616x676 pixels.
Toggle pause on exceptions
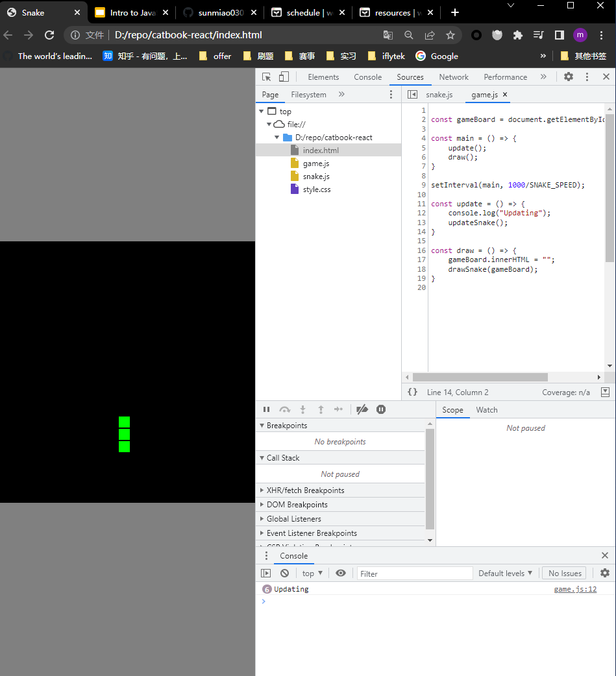click(381, 409)
